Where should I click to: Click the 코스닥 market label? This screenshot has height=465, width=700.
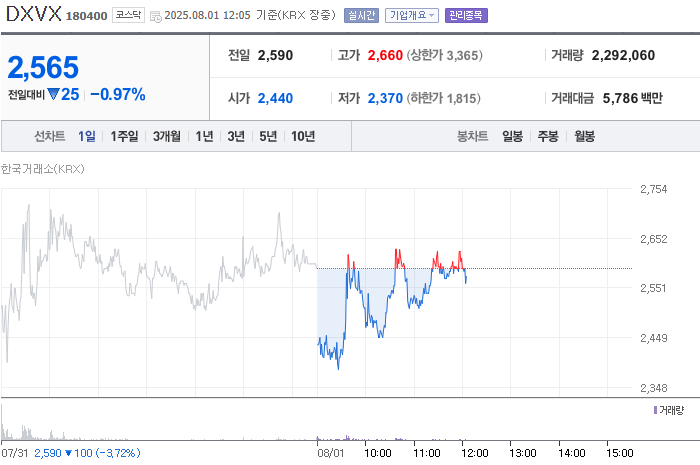coord(128,15)
